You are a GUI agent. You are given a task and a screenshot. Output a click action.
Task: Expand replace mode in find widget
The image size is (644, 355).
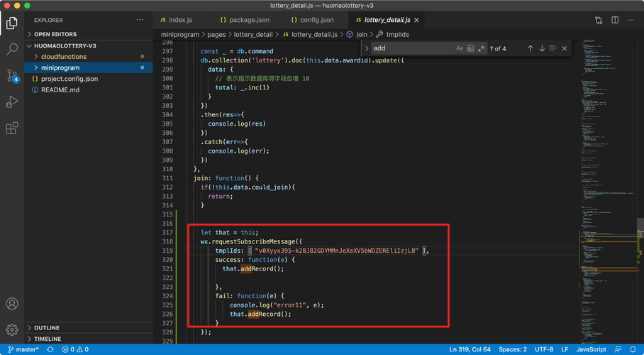pyautogui.click(x=367, y=48)
